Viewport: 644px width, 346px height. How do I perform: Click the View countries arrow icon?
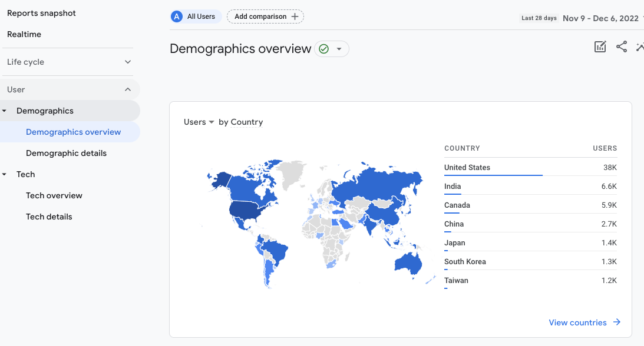(x=616, y=322)
